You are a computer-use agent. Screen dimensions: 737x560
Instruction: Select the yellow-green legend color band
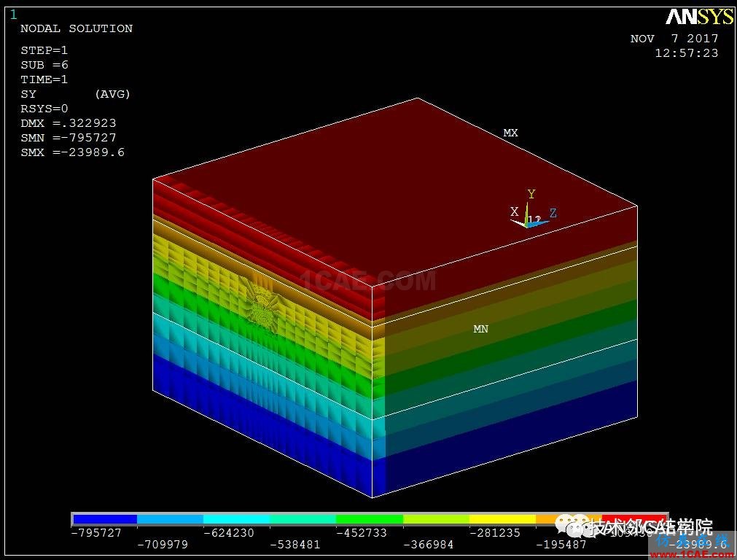436,520
